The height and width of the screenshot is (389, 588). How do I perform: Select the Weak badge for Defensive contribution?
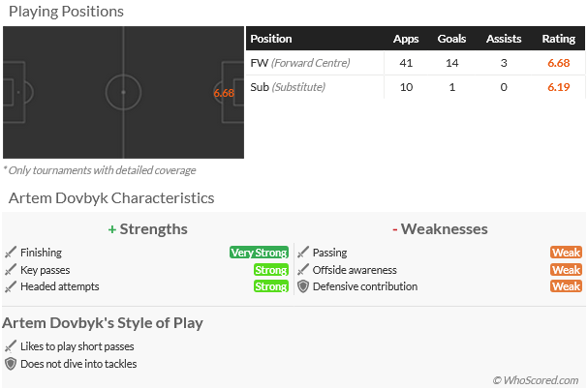[x=567, y=286]
